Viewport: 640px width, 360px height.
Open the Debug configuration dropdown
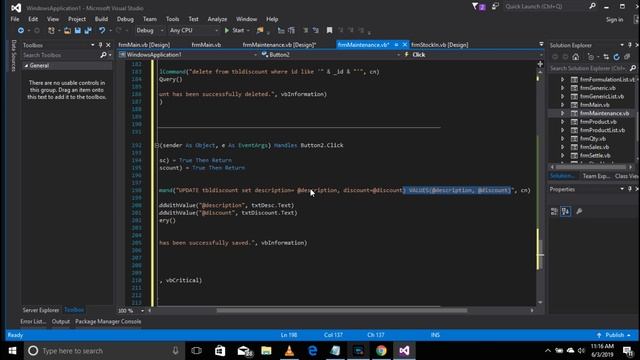149,31
